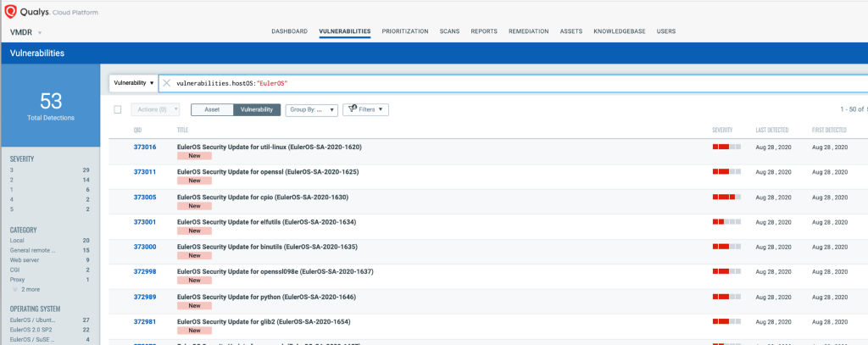Click the Qualys shield logo
Image resolution: width=868 pixels, height=345 pixels.
coord(10,12)
